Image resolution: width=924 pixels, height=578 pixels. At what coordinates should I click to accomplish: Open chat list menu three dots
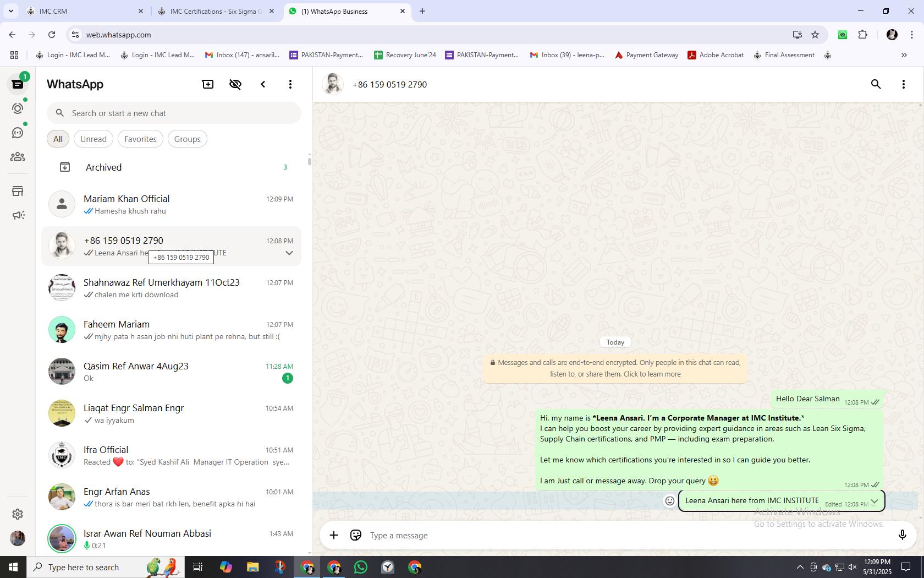(290, 84)
